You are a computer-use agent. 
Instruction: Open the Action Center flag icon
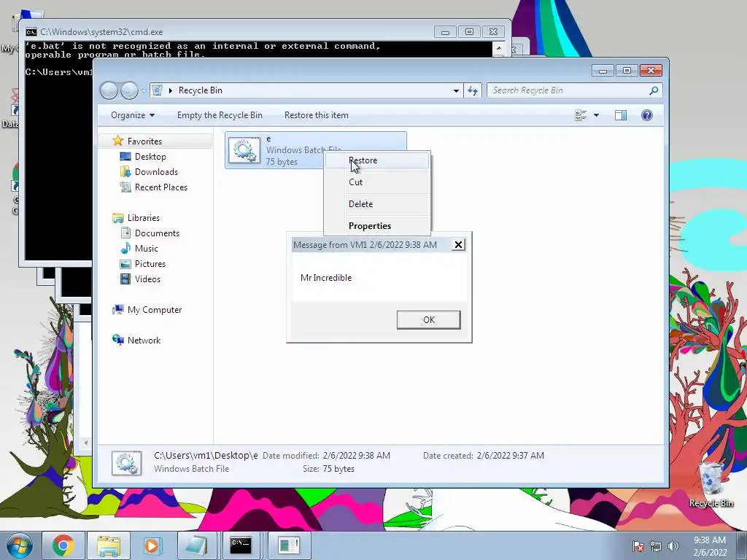pyautogui.click(x=638, y=546)
